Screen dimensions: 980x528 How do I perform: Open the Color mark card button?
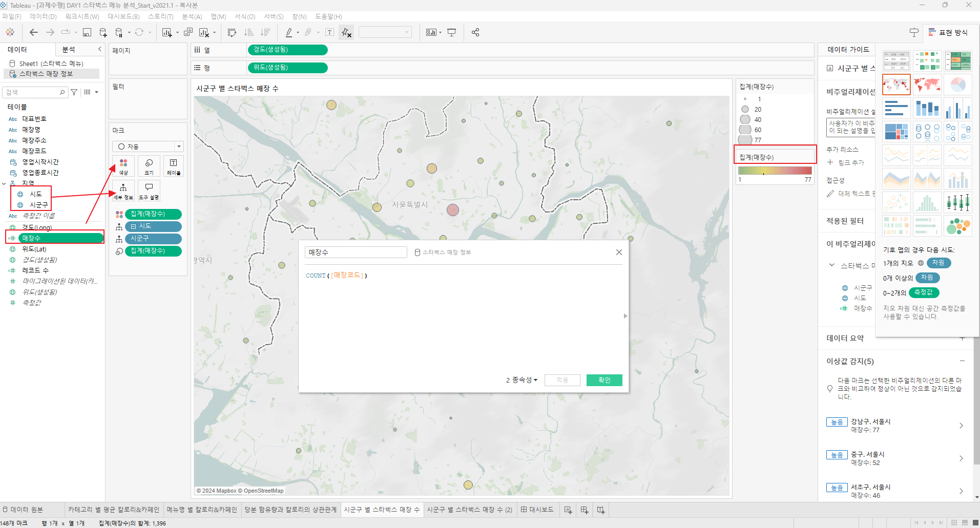pyautogui.click(x=123, y=166)
